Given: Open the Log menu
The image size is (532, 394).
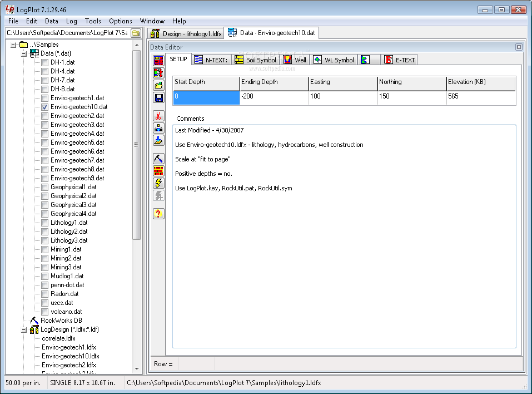Looking at the screenshot, I should (x=72, y=21).
